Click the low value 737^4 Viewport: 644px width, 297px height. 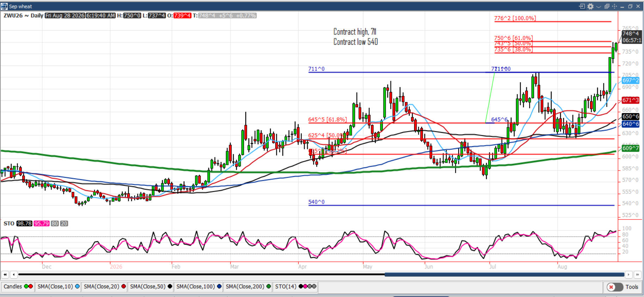tap(157, 16)
